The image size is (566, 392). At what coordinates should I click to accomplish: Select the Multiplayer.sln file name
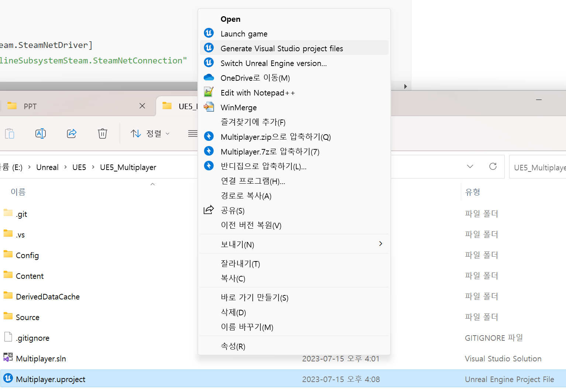(x=41, y=358)
